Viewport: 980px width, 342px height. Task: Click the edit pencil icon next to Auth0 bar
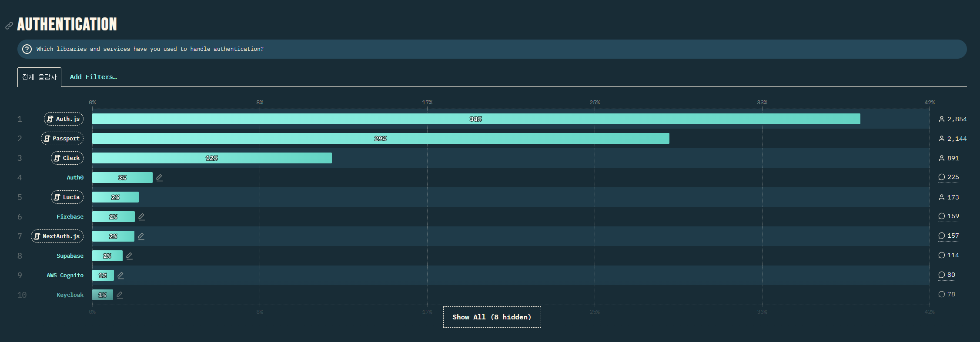[159, 178]
